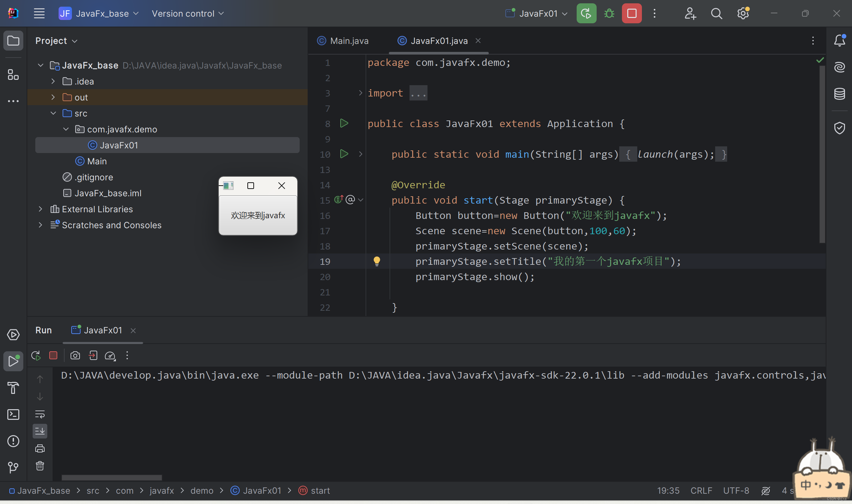
Task: Select JavaFx_base.iml file
Action: click(102, 193)
